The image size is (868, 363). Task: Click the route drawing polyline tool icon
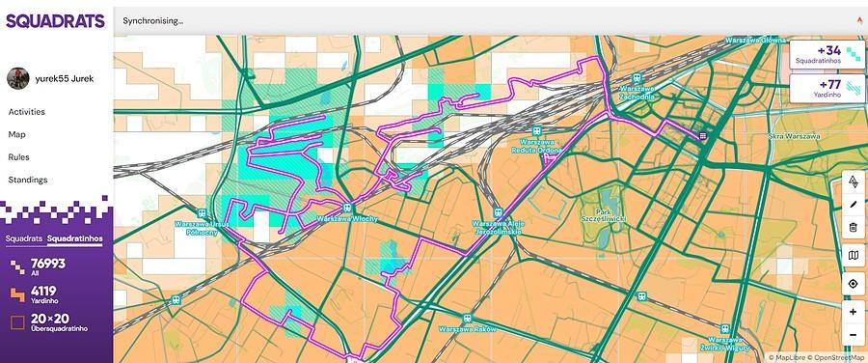854,181
